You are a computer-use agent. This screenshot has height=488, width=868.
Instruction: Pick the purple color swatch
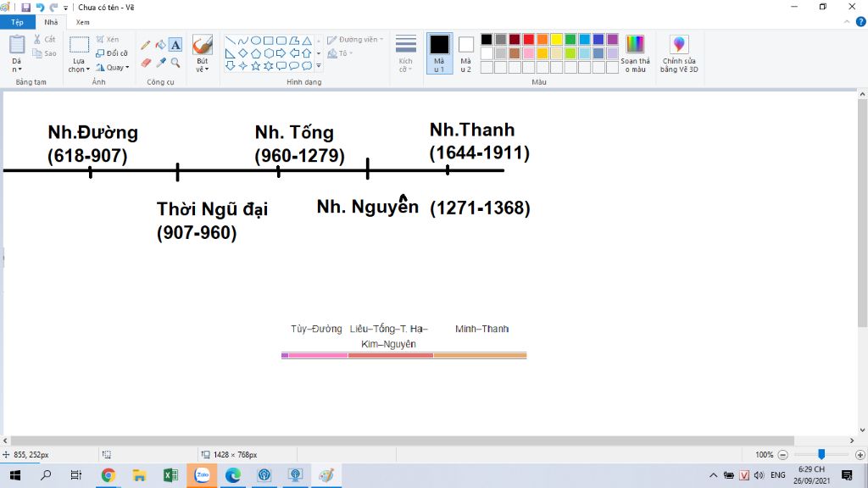point(612,39)
